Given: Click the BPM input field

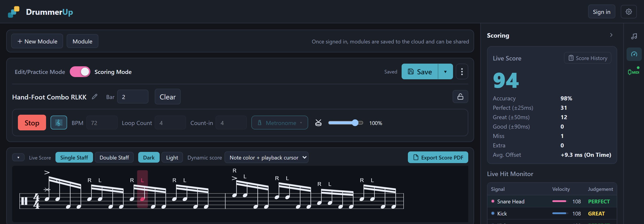Looking at the screenshot, I should pos(102,123).
